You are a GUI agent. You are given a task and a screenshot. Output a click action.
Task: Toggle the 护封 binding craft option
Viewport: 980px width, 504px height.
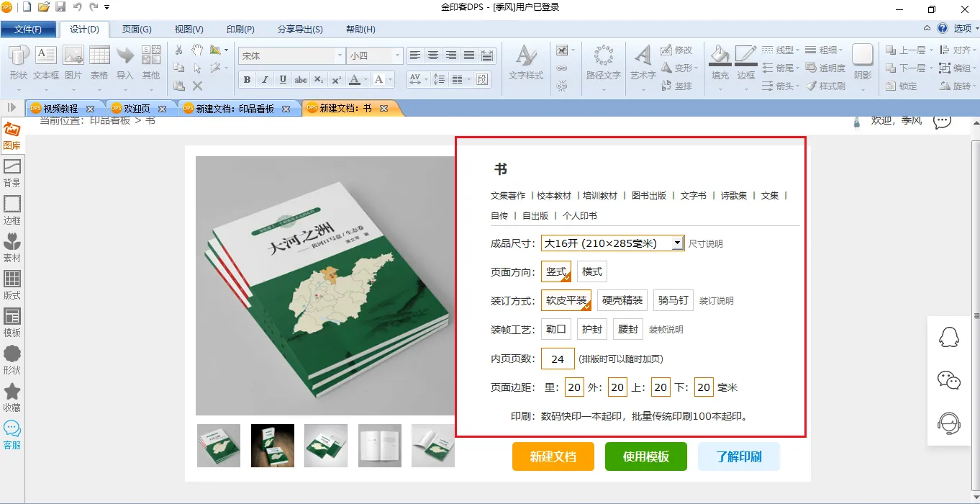[591, 330]
